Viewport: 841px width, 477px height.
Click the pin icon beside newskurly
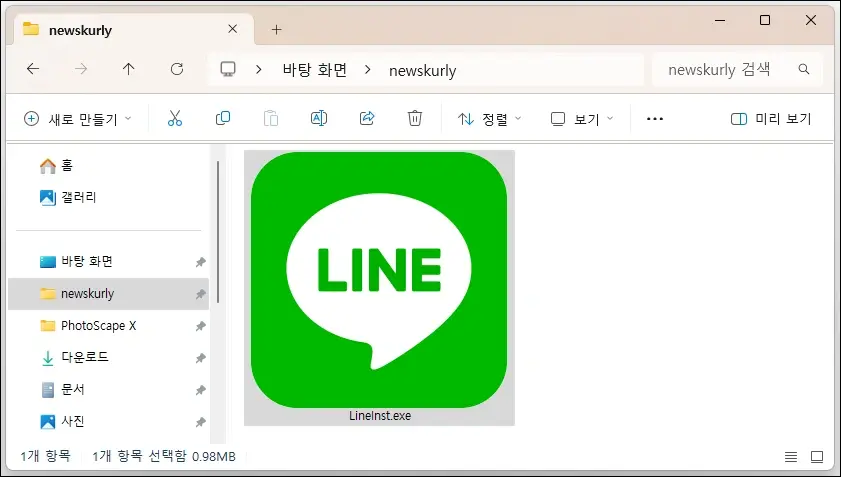click(200, 294)
